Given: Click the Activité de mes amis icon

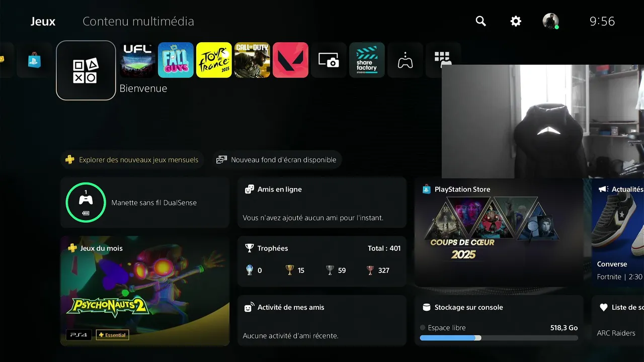Looking at the screenshot, I should pos(249,307).
